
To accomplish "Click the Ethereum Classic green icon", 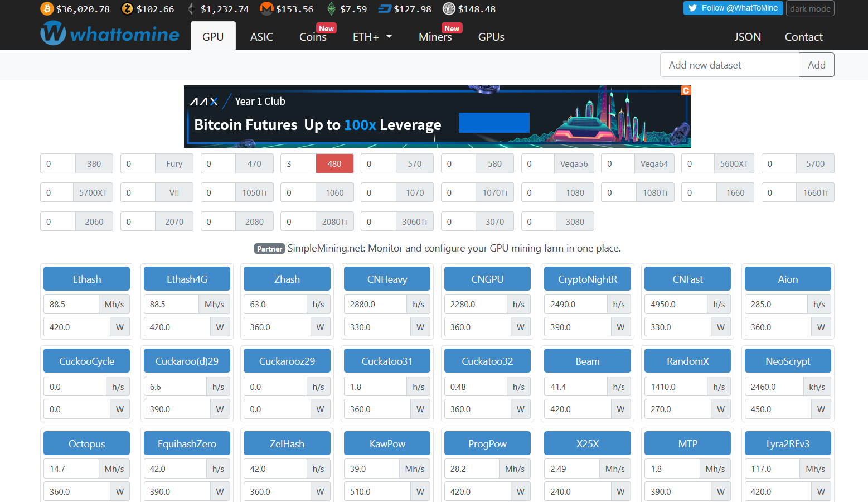I will (331, 9).
